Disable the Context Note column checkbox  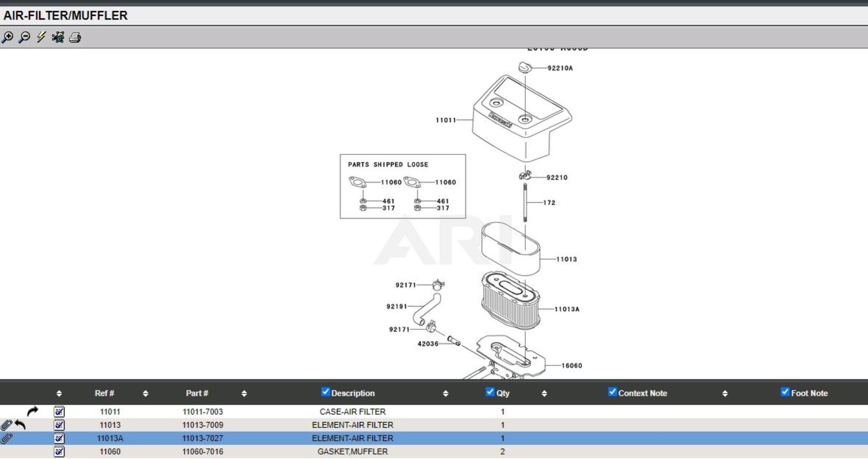612,392
